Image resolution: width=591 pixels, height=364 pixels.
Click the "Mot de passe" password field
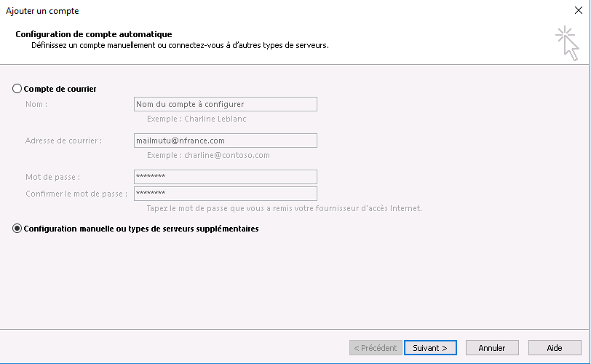tap(226, 177)
